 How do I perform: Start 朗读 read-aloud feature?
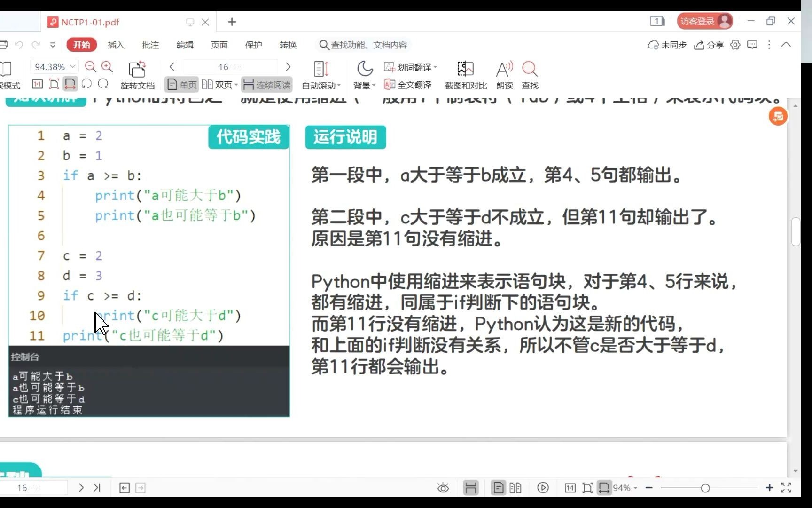[x=503, y=75]
